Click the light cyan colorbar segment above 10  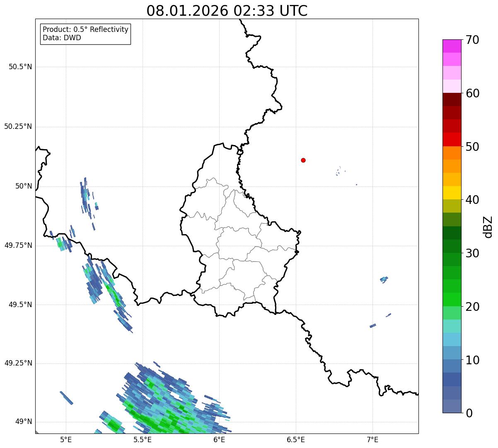(x=452, y=339)
